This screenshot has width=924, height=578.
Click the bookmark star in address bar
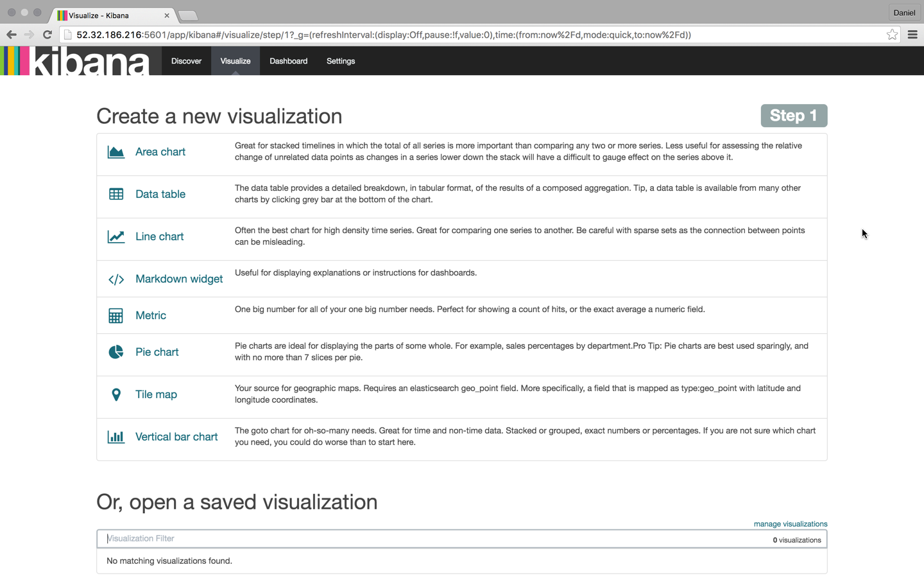click(892, 35)
